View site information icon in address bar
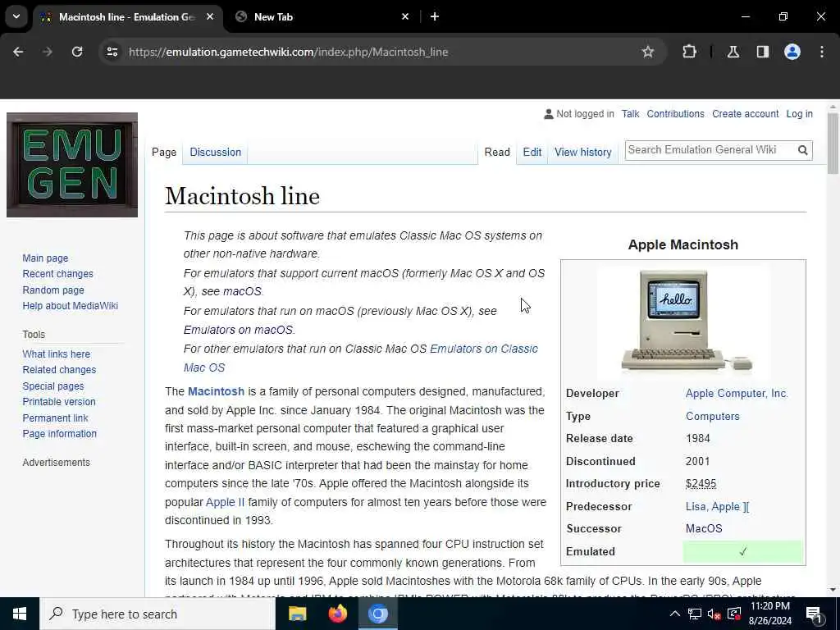This screenshot has width=840, height=630. pyautogui.click(x=112, y=52)
